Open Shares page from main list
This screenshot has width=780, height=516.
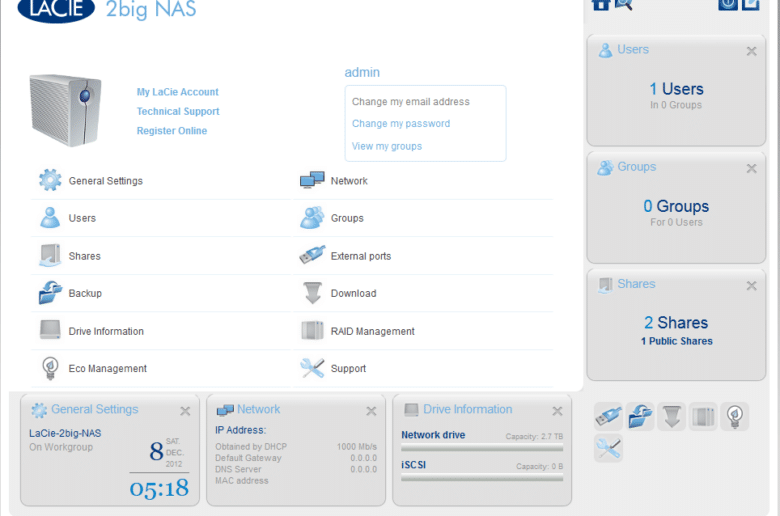161,256
